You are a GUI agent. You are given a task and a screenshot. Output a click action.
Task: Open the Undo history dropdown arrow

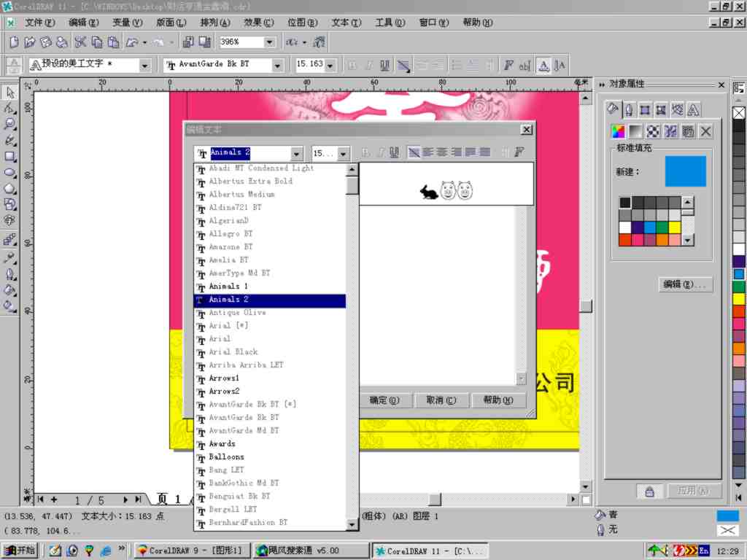(145, 43)
